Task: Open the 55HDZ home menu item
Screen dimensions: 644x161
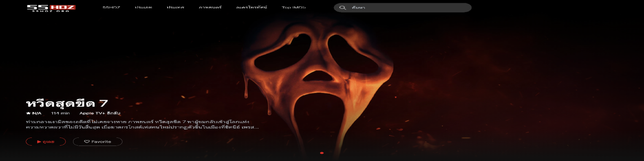Action: click(x=111, y=7)
